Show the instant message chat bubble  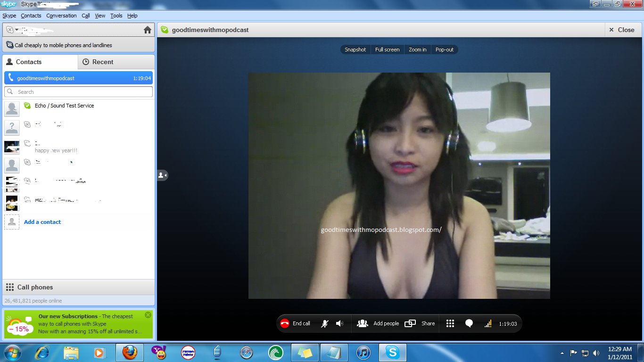(469, 323)
